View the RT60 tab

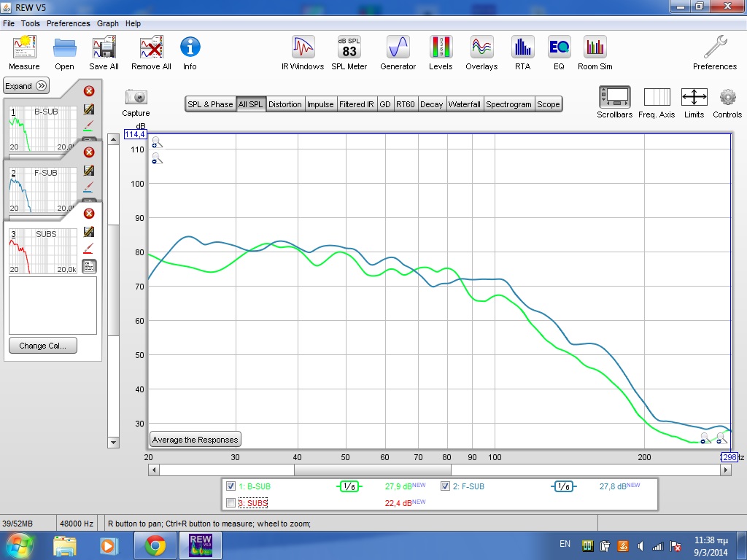[406, 104]
